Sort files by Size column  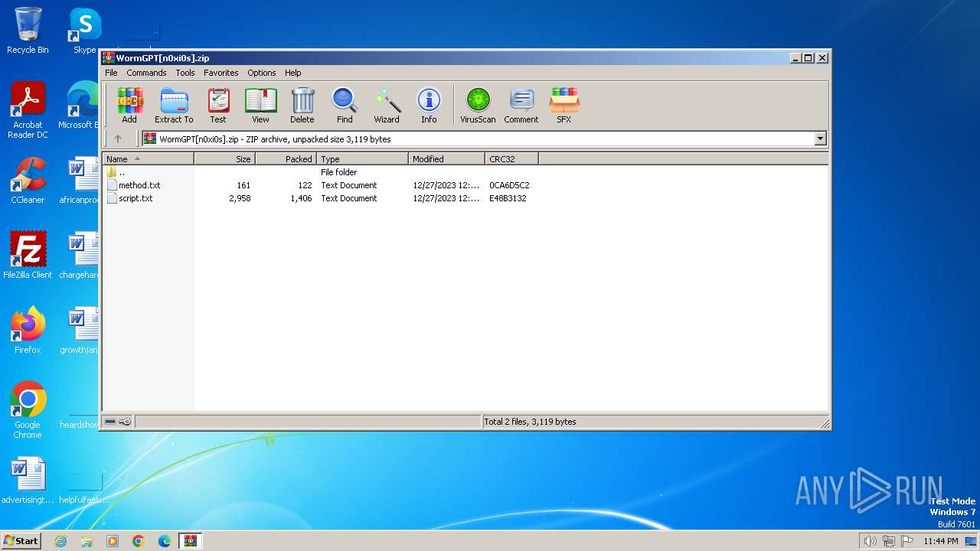224,159
